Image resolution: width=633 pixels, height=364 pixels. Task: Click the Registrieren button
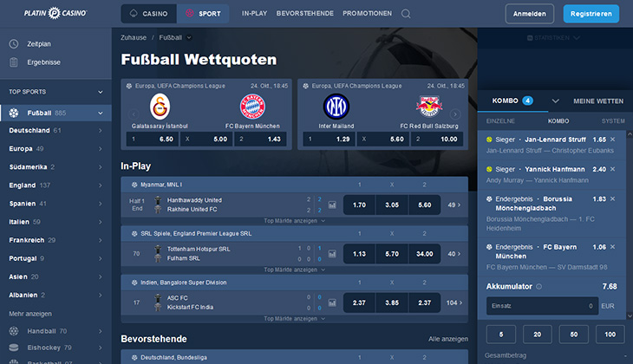tap(591, 14)
